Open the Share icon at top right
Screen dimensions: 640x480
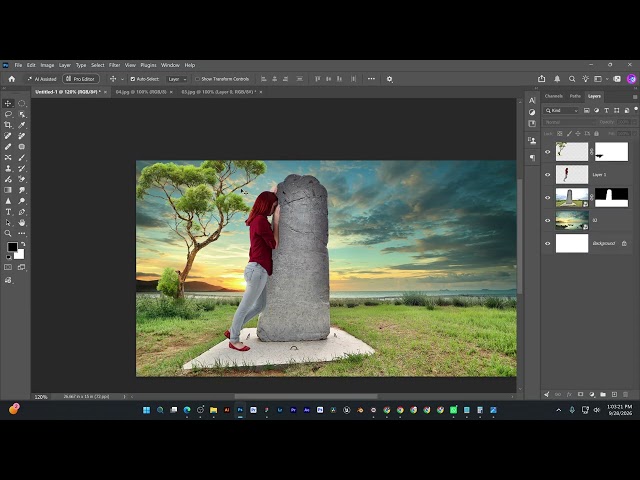tap(542, 79)
